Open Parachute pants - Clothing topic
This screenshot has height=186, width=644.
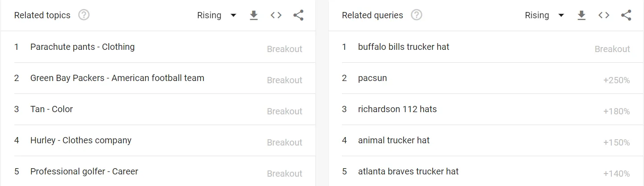point(158,47)
